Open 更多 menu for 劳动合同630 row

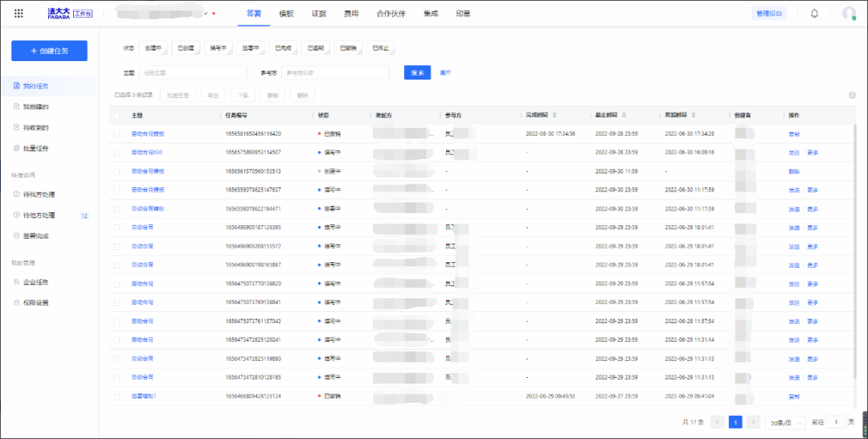coord(812,152)
